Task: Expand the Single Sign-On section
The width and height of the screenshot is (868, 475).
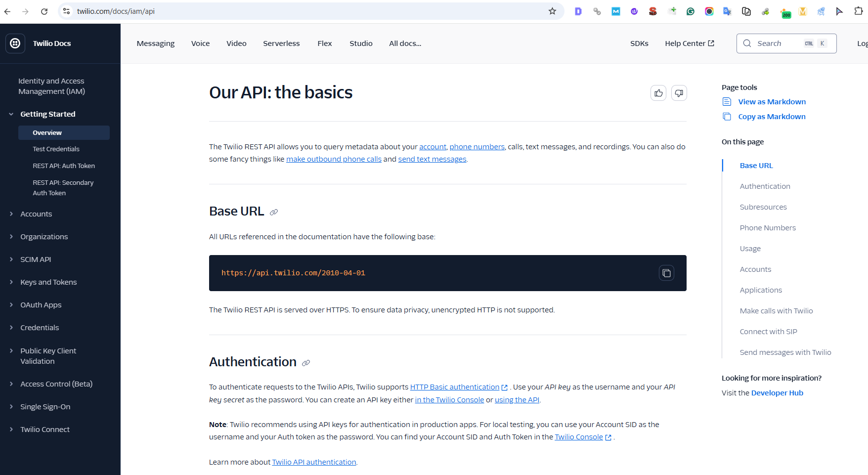Action: [x=11, y=407]
